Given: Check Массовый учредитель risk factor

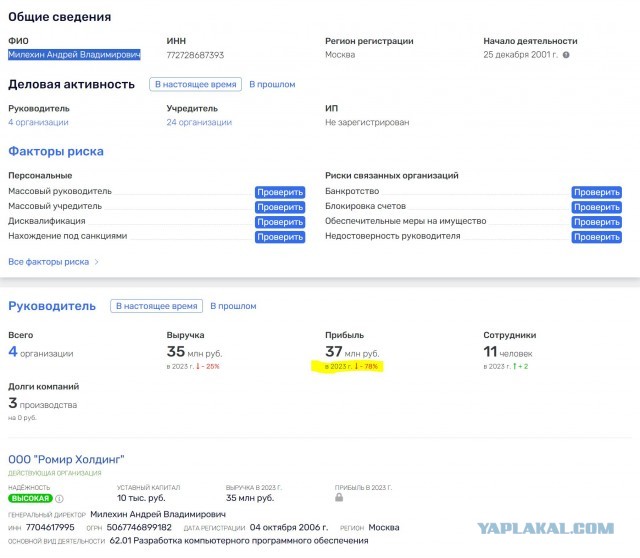Looking at the screenshot, I should [x=280, y=207].
